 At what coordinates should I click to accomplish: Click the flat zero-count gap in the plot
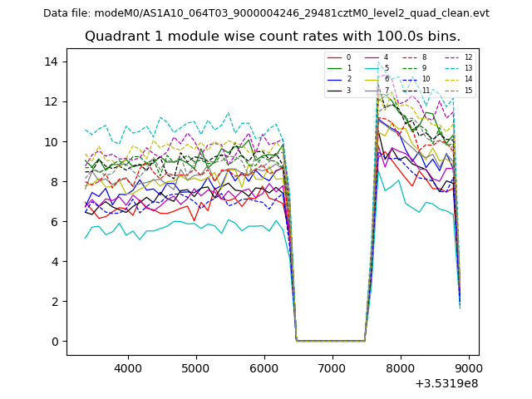330,340
